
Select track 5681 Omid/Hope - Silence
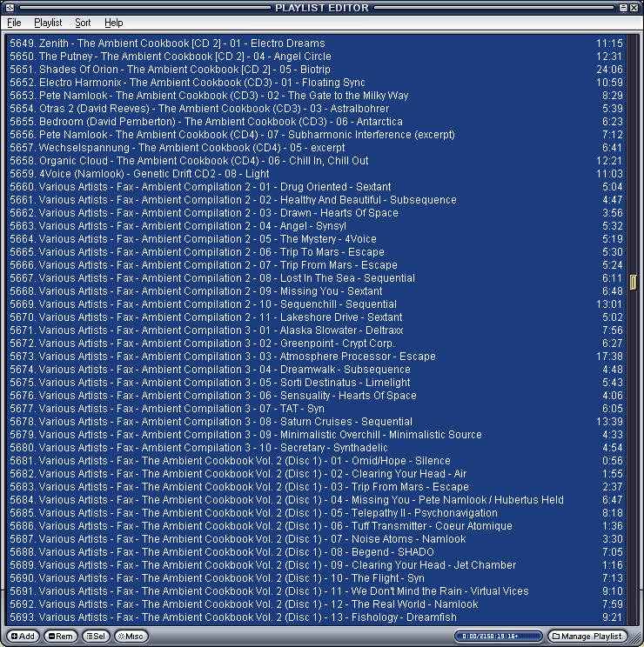point(316,461)
